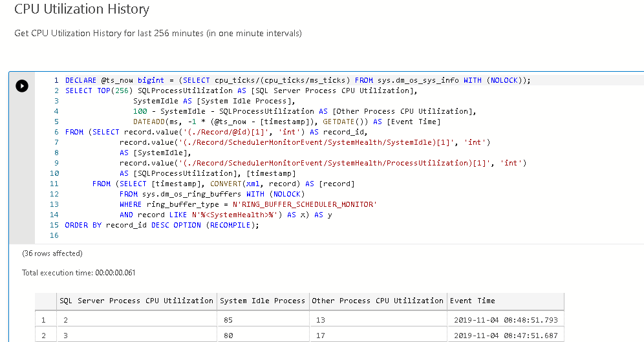Place cursor on empty line 16 of code
Viewport: 644px width, 342px height.
coord(194,235)
